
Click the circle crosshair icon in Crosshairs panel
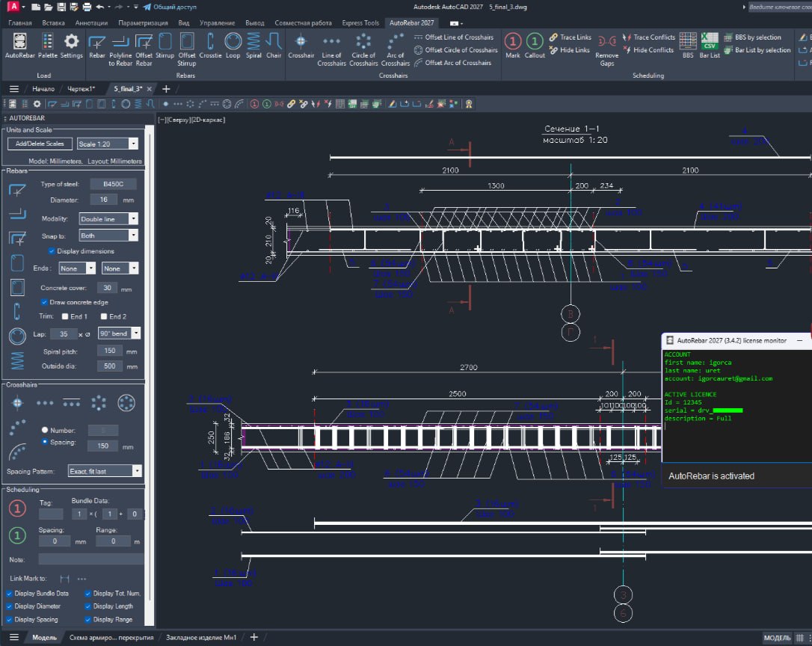pyautogui.click(x=126, y=402)
